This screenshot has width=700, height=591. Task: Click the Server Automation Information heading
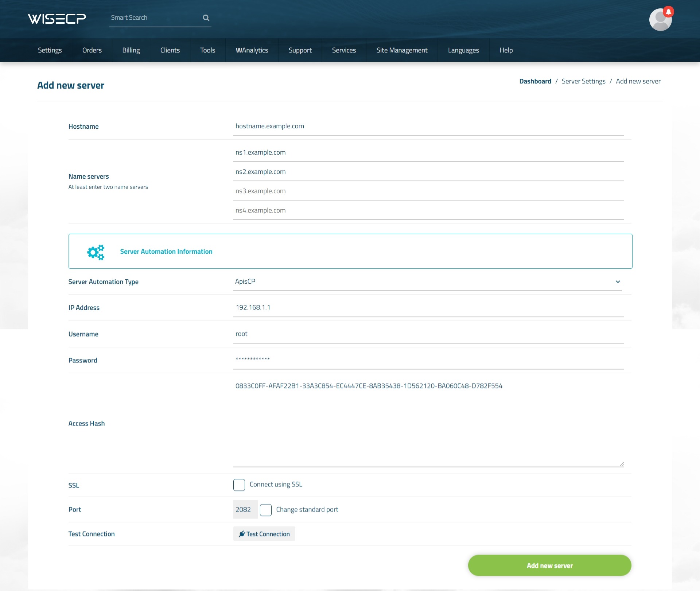[x=166, y=252]
